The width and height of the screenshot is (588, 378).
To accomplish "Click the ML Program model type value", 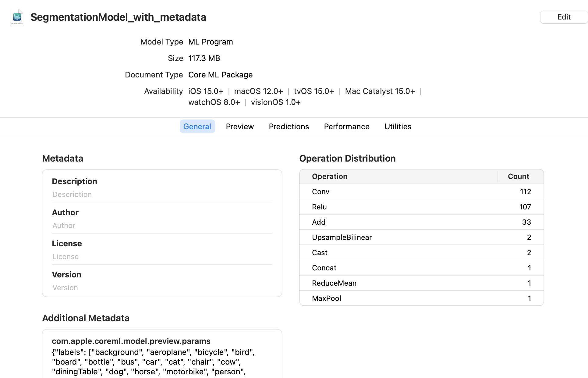I will pyautogui.click(x=211, y=42).
